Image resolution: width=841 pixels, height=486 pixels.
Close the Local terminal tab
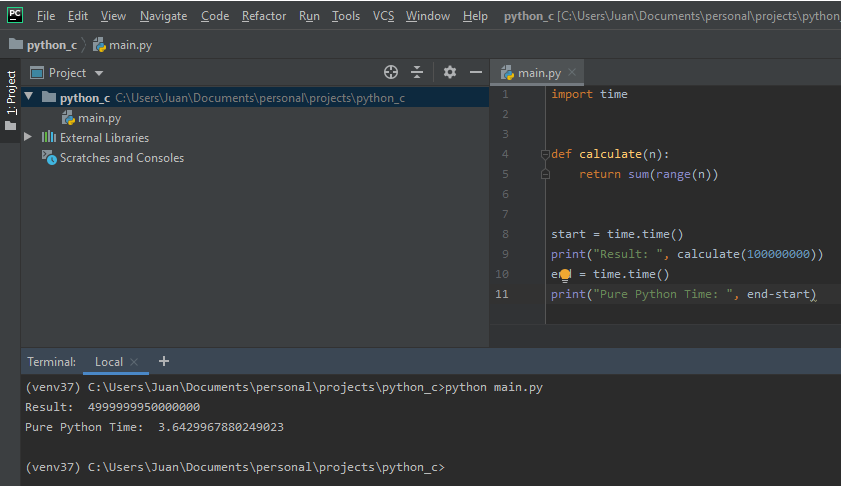click(x=134, y=362)
